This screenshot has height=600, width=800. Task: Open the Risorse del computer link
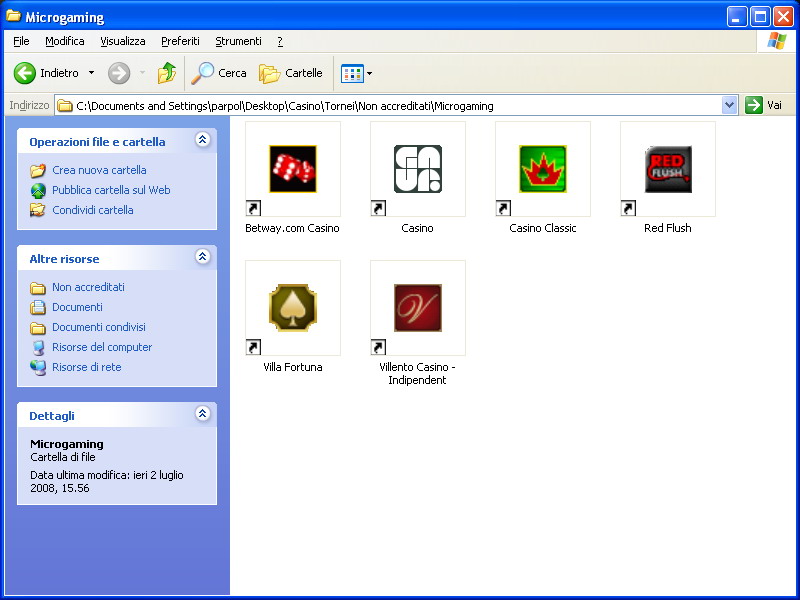pyautogui.click(x=102, y=347)
